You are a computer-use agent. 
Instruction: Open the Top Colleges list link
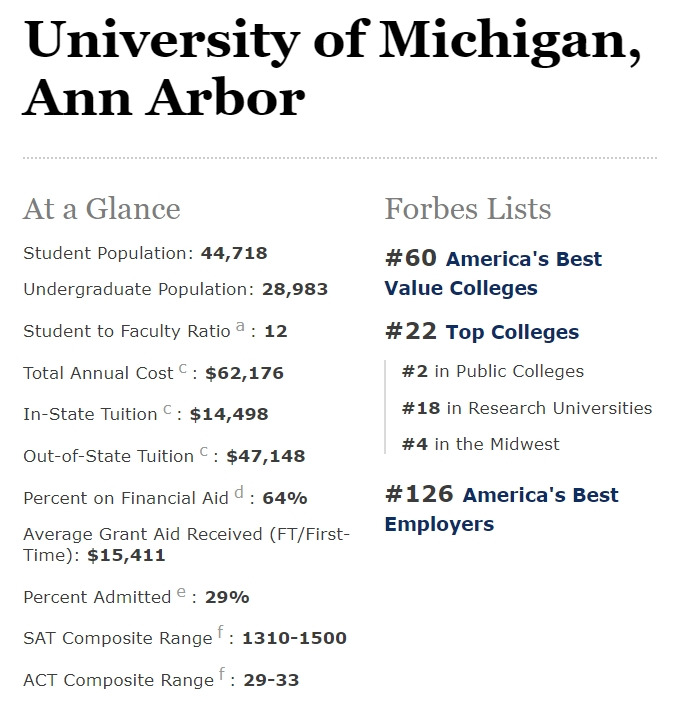tap(512, 332)
